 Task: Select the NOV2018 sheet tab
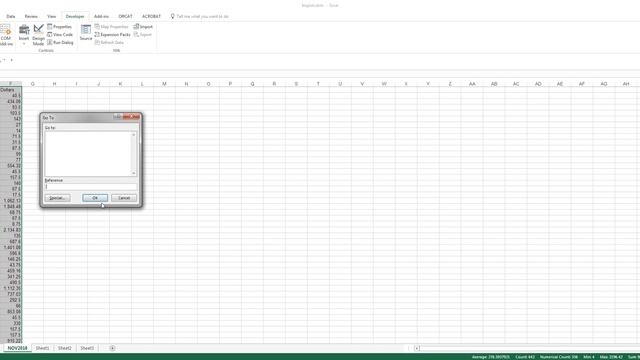click(18, 348)
